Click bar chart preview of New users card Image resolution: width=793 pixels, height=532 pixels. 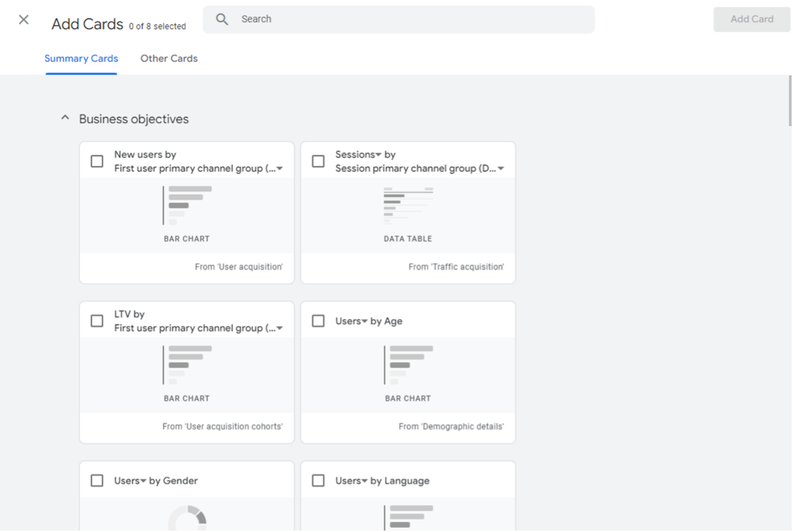tap(187, 205)
